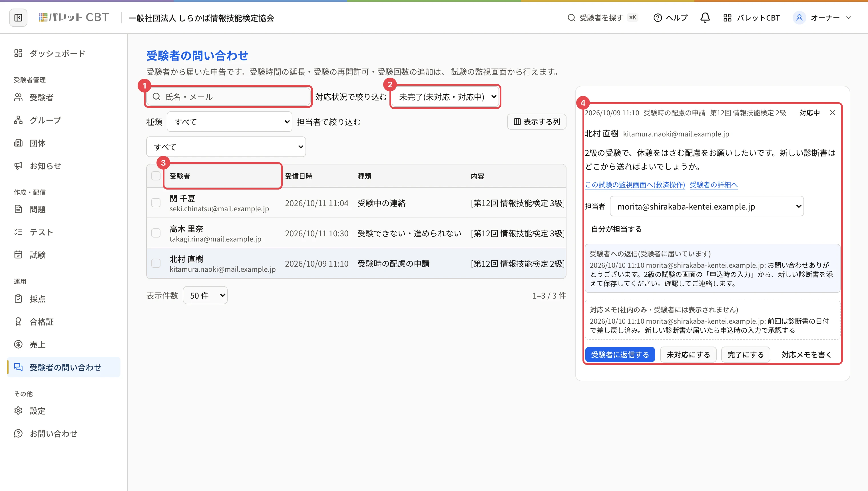The height and width of the screenshot is (491, 868).
Task: Click the 試験 calendar icon in the sidebar
Action: pyautogui.click(x=18, y=255)
